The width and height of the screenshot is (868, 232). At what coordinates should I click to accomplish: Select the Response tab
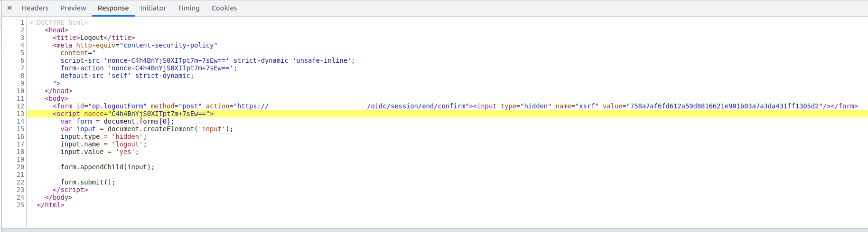[113, 8]
